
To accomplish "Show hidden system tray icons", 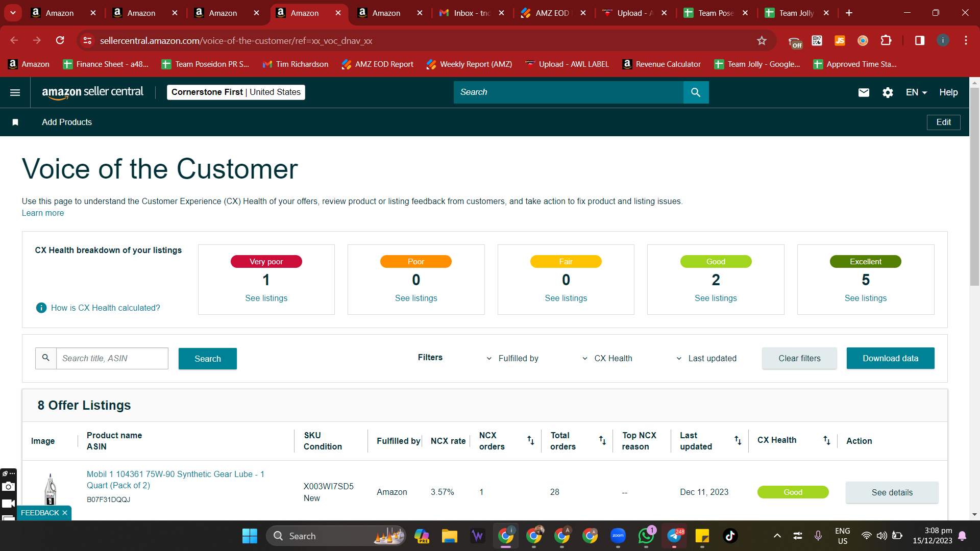I will click(x=777, y=536).
